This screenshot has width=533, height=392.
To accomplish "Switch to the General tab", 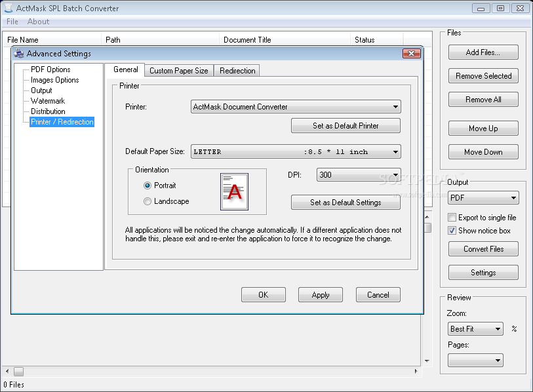I will [x=125, y=69].
